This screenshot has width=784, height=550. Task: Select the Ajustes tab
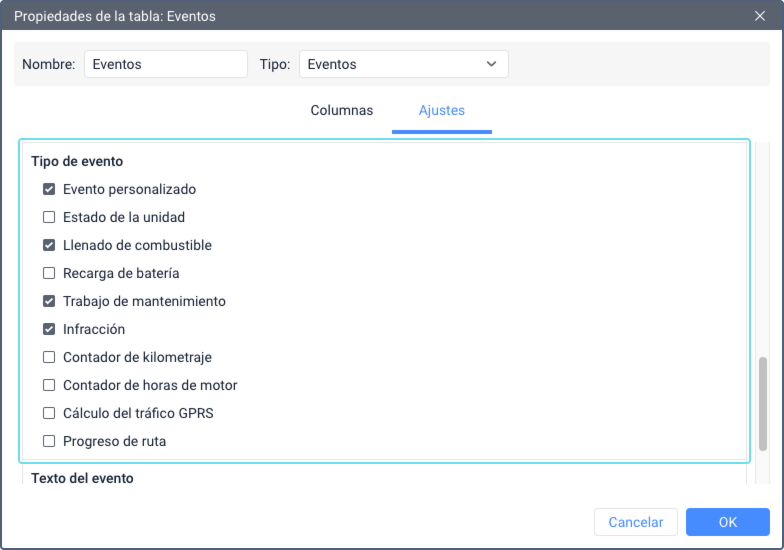[x=442, y=110]
